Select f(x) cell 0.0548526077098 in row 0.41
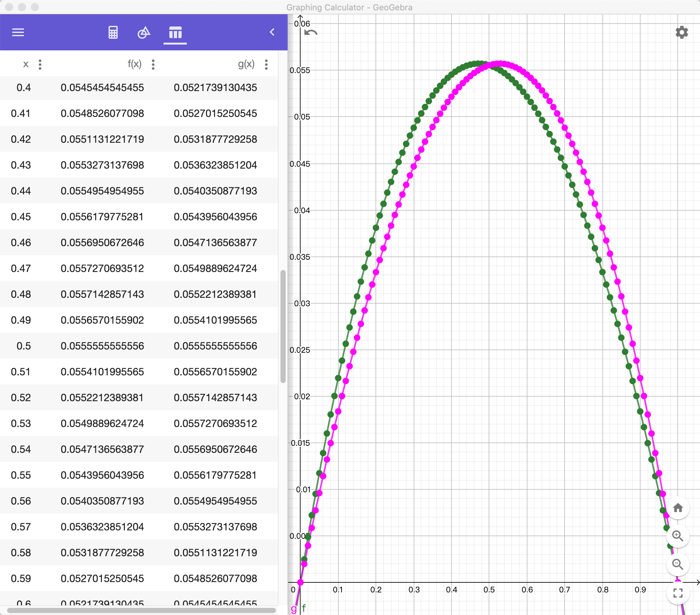 [x=102, y=113]
